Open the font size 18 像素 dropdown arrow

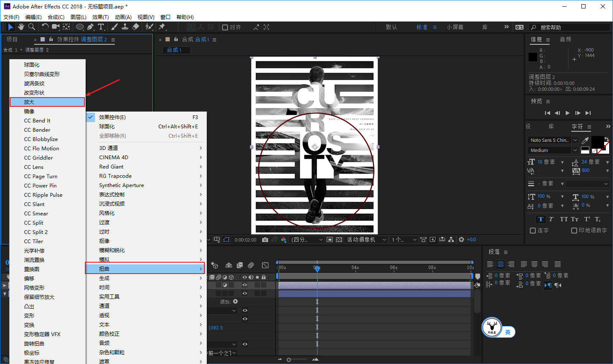point(562,162)
